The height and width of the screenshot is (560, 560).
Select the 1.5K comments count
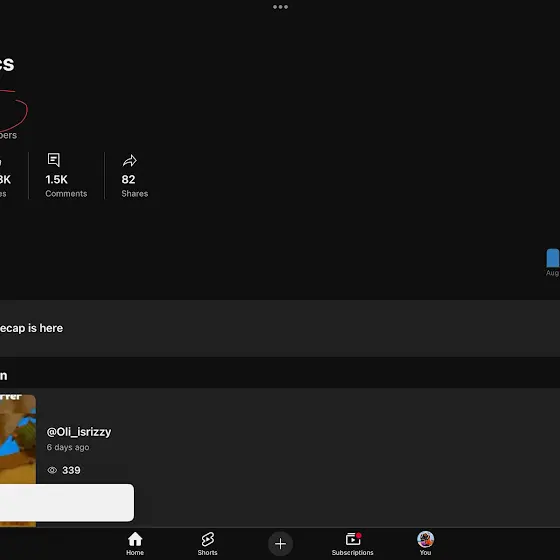[56, 179]
